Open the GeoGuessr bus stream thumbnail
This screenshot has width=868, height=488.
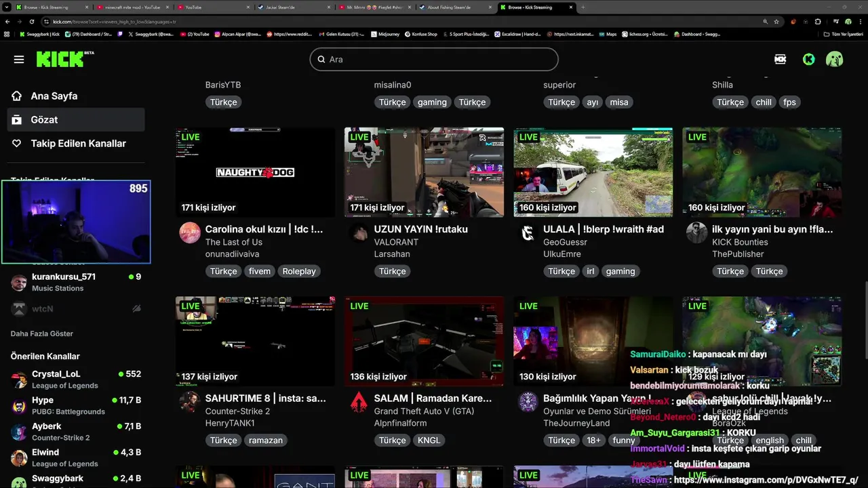tap(593, 172)
